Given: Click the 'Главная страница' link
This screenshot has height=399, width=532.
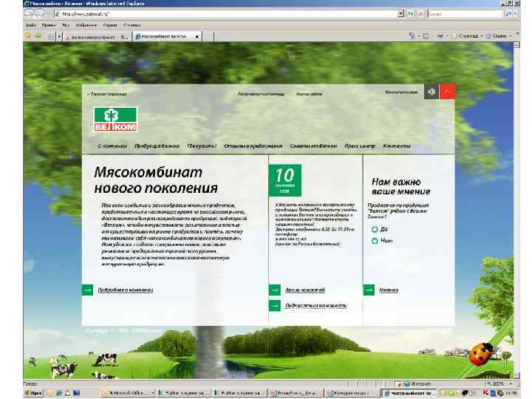Looking at the screenshot, I should (108, 94).
